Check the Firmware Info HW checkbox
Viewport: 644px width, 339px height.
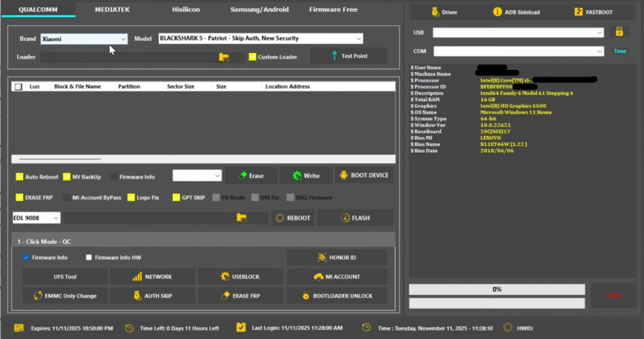(x=89, y=258)
